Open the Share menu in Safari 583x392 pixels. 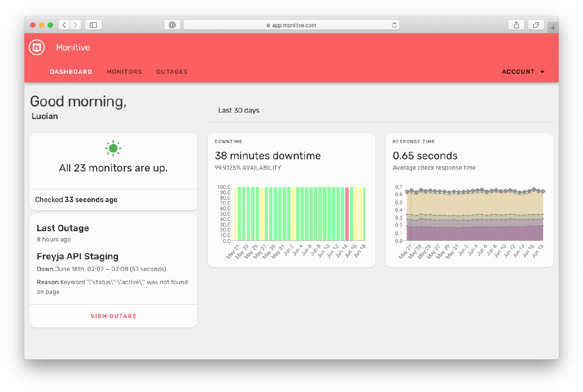[516, 25]
